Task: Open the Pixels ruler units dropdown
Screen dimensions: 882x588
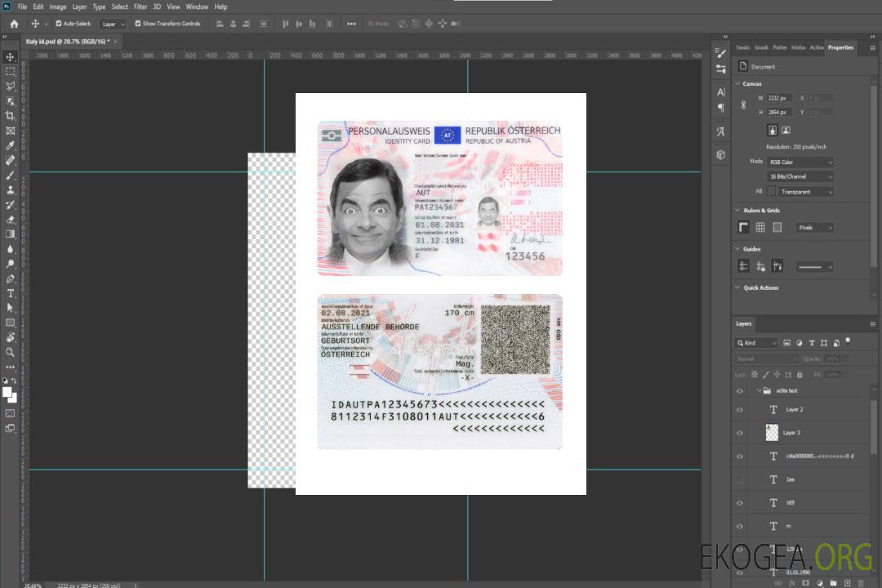Action: (x=815, y=227)
